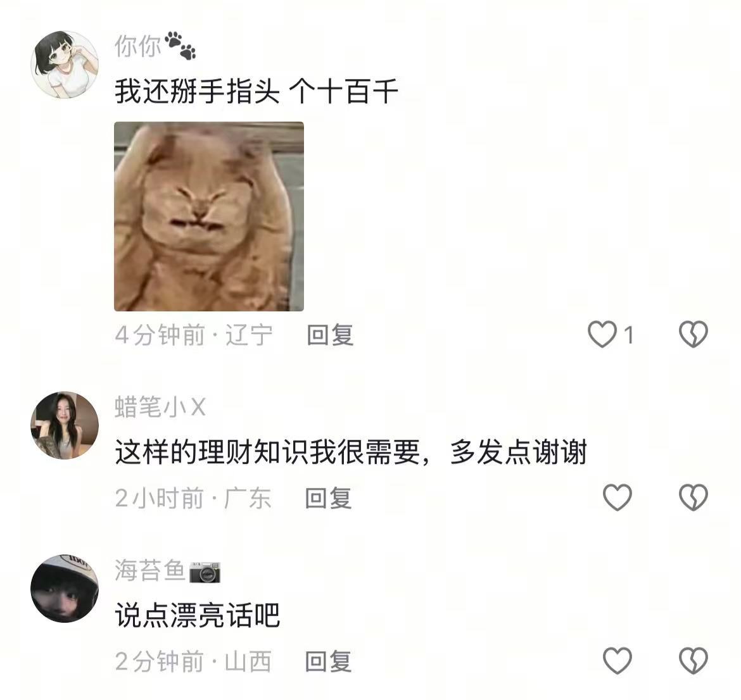Like 海苔鱼's comment 说点漂亮话吧
741x700 pixels.
tap(617, 660)
